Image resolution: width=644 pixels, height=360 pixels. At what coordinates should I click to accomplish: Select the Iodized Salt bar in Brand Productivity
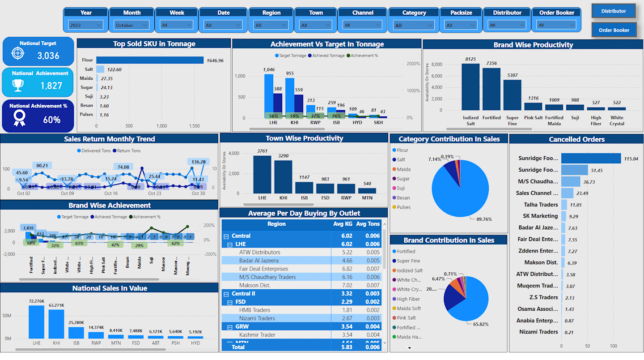(470, 87)
